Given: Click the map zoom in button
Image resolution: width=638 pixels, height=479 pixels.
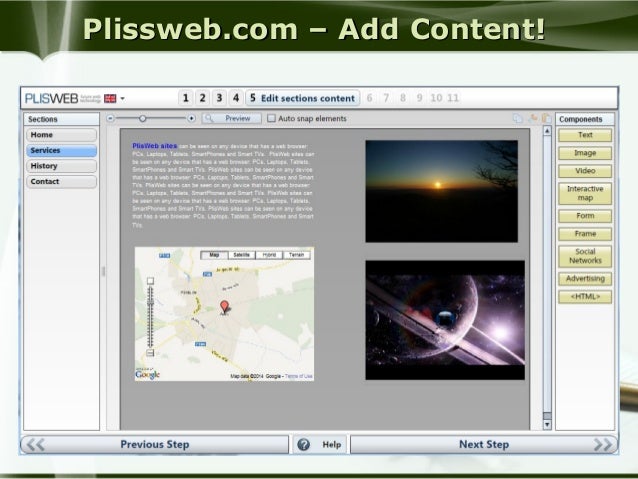Looking at the screenshot, I should pos(150,281).
